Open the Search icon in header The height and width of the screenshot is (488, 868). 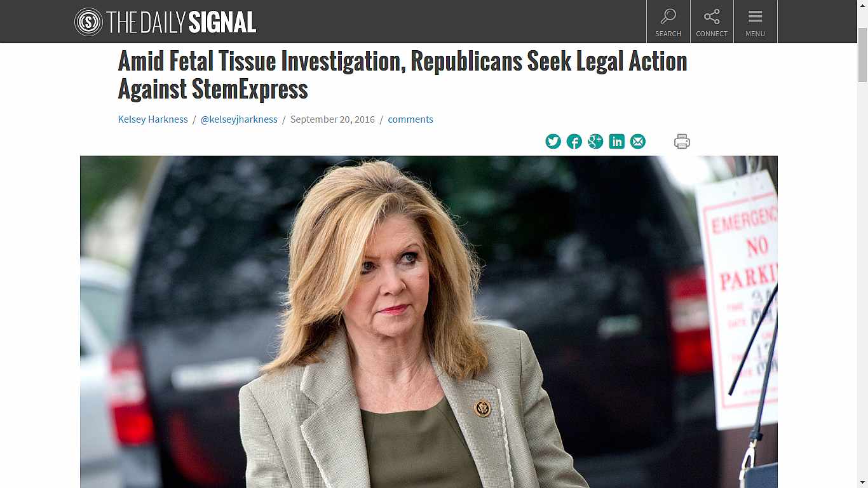point(668,22)
